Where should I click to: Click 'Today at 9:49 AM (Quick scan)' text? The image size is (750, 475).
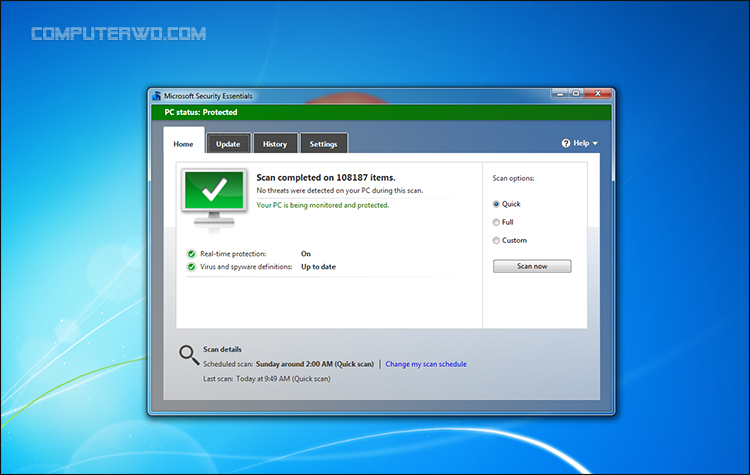tap(283, 378)
